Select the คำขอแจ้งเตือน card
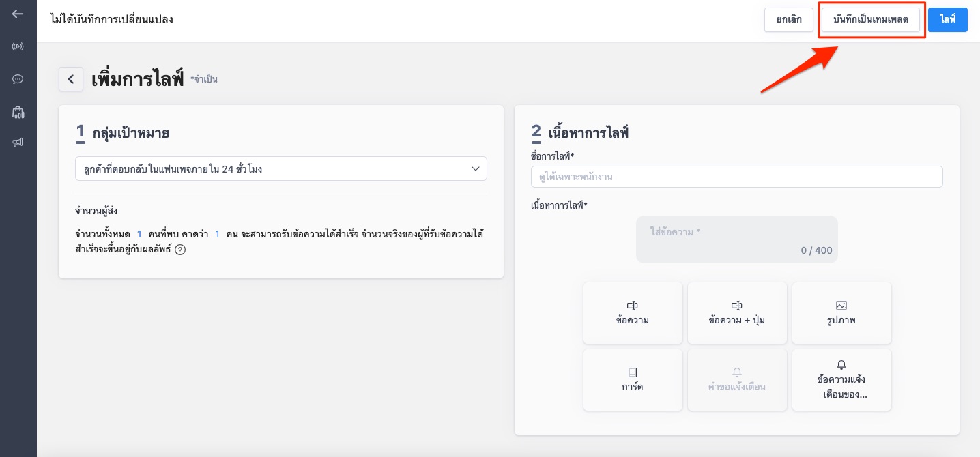The width and height of the screenshot is (980, 457). (737, 380)
